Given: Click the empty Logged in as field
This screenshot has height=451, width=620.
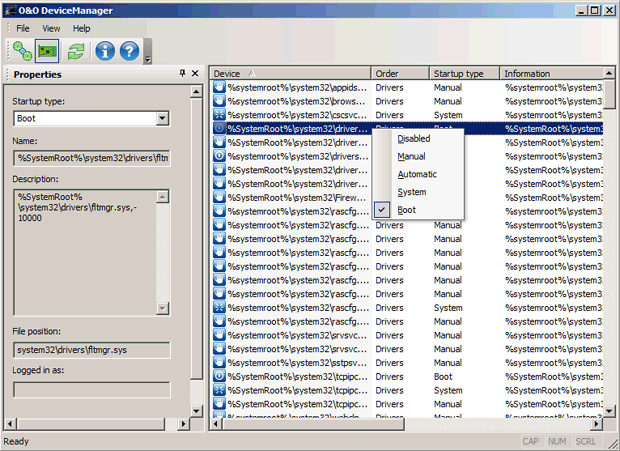Looking at the screenshot, I should click(x=91, y=390).
